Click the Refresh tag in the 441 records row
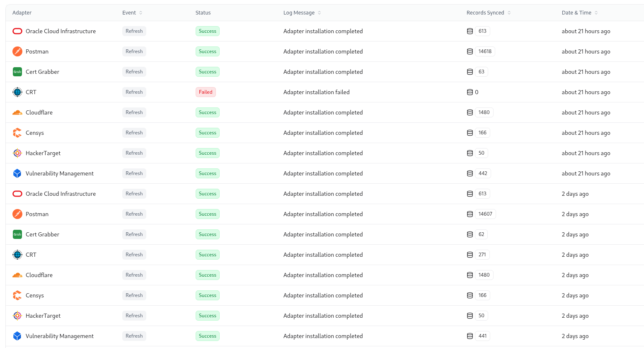Screen dimensions: 644x348 click(x=134, y=336)
